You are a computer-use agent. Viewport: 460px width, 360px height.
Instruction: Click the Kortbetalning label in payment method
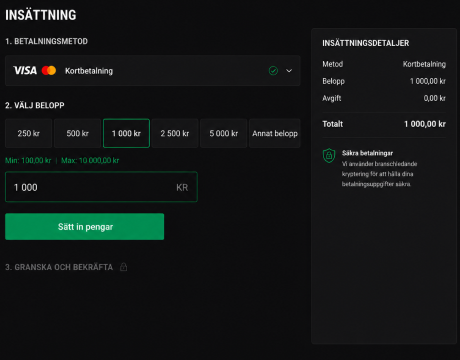coord(89,71)
